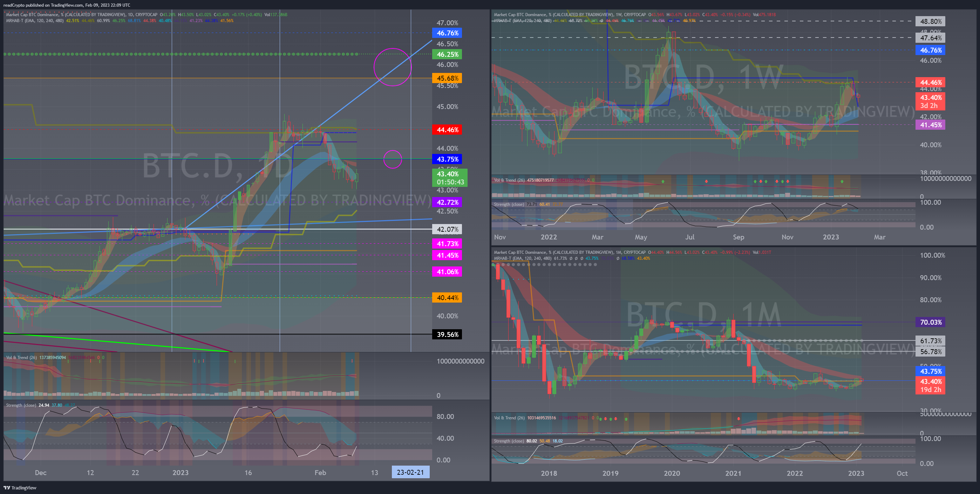Select the 23-02-21 date label on daily chart
Image resolution: width=980 pixels, height=494 pixels.
[410, 472]
